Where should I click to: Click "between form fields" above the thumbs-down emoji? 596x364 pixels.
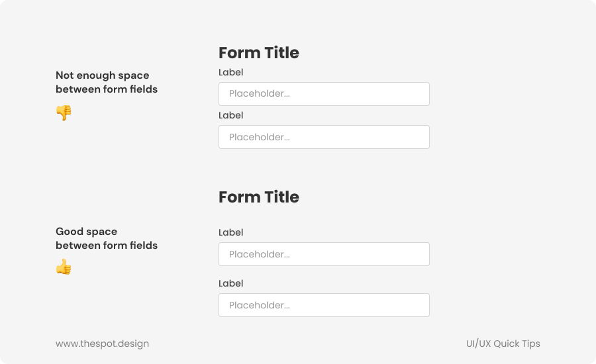[107, 89]
